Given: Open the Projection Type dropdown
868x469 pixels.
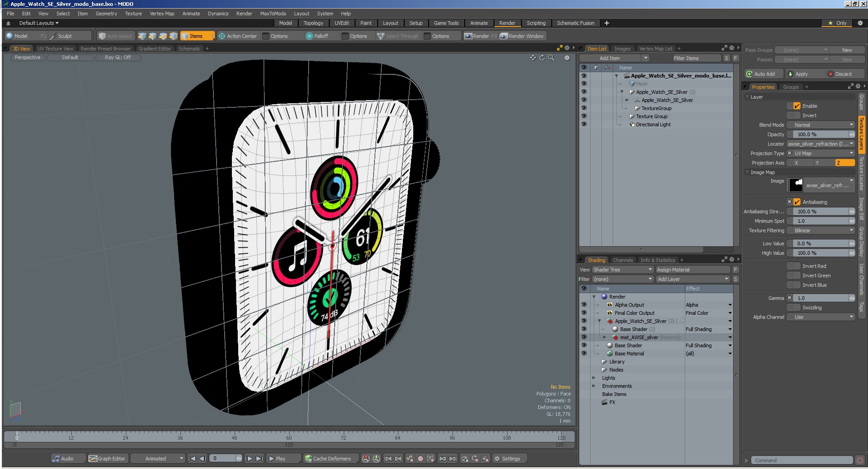Looking at the screenshot, I should (824, 153).
